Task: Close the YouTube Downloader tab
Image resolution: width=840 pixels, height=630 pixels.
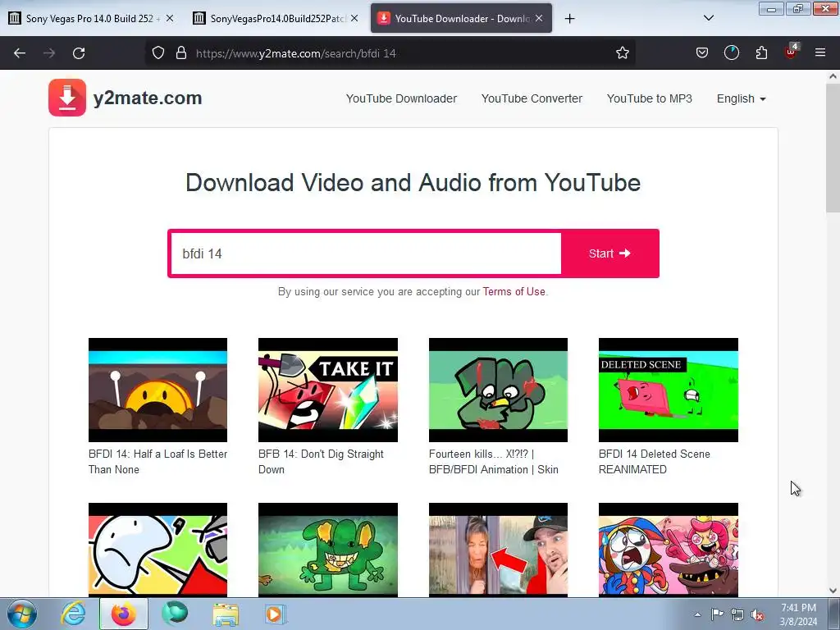Action: pos(539,18)
